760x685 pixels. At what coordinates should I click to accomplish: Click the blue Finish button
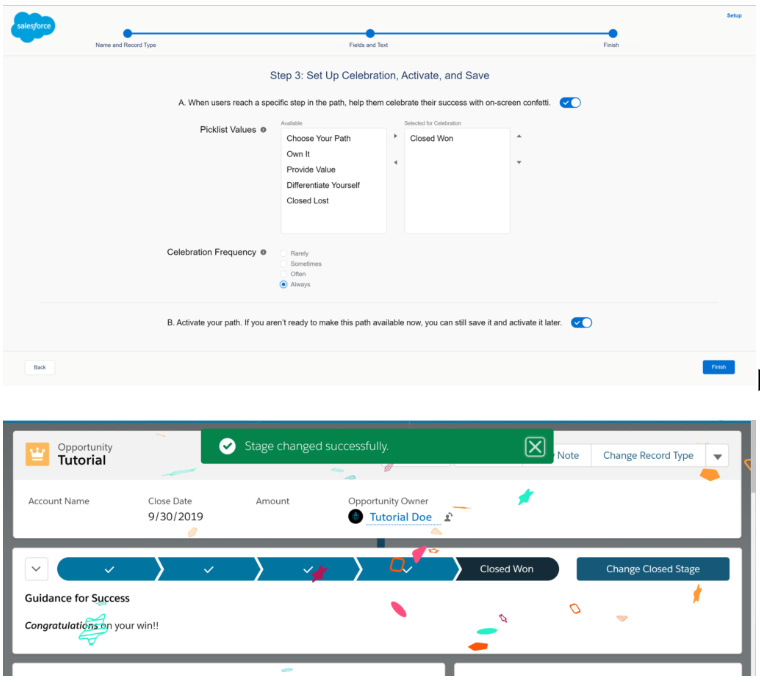point(718,367)
